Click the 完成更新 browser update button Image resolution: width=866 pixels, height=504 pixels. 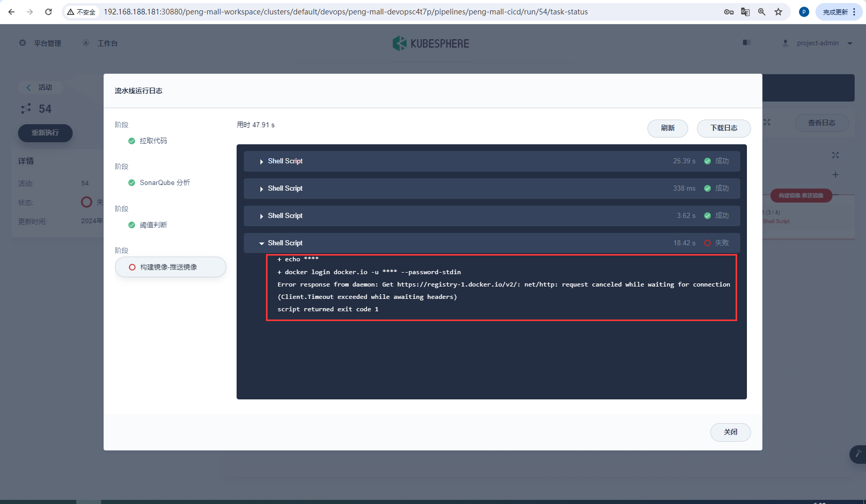pyautogui.click(x=835, y=12)
